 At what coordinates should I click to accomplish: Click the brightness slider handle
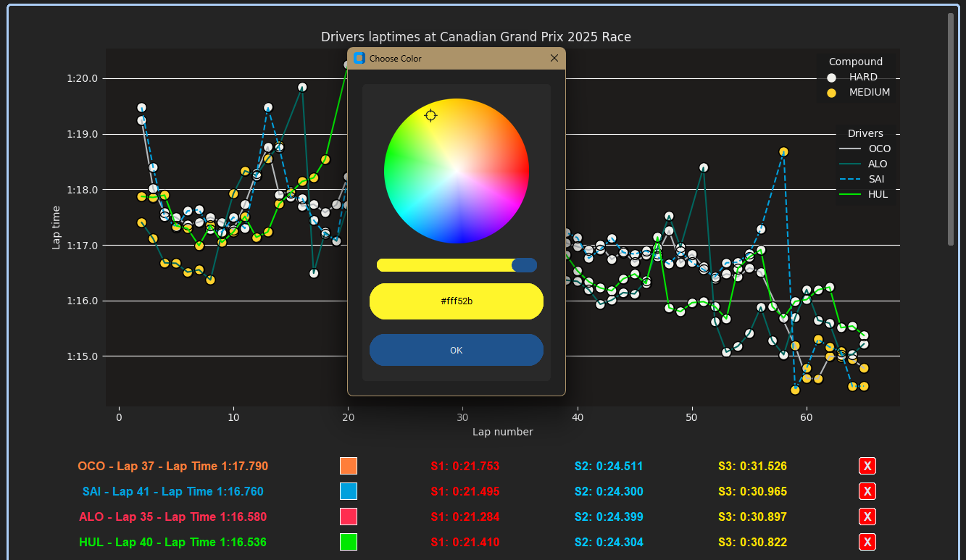524,265
